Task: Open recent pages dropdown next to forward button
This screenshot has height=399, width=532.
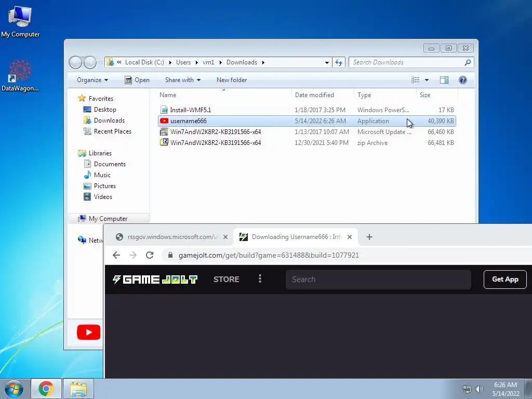Action: (x=100, y=62)
